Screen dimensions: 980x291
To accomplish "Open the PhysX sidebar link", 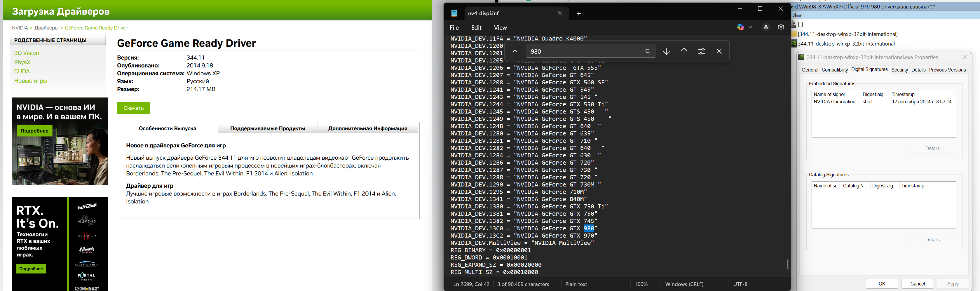I will click(x=22, y=62).
